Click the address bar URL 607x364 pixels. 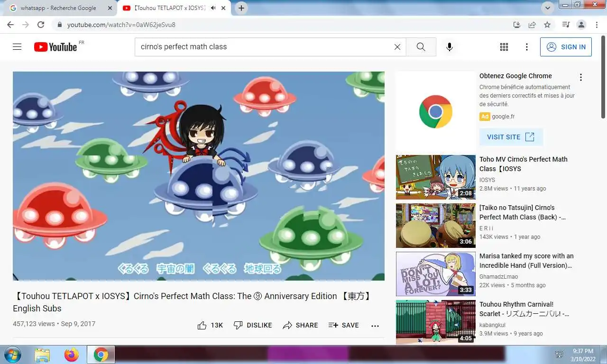click(121, 25)
